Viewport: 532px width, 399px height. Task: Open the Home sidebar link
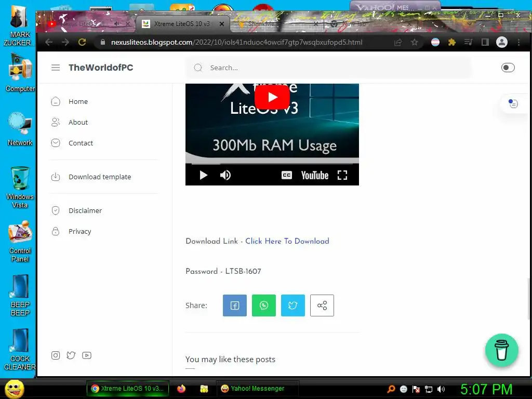(x=78, y=101)
